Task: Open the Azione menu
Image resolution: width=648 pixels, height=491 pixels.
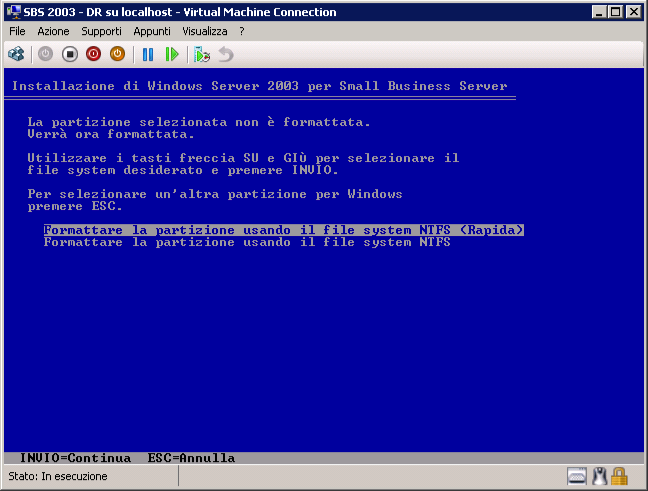Action: tap(53, 31)
